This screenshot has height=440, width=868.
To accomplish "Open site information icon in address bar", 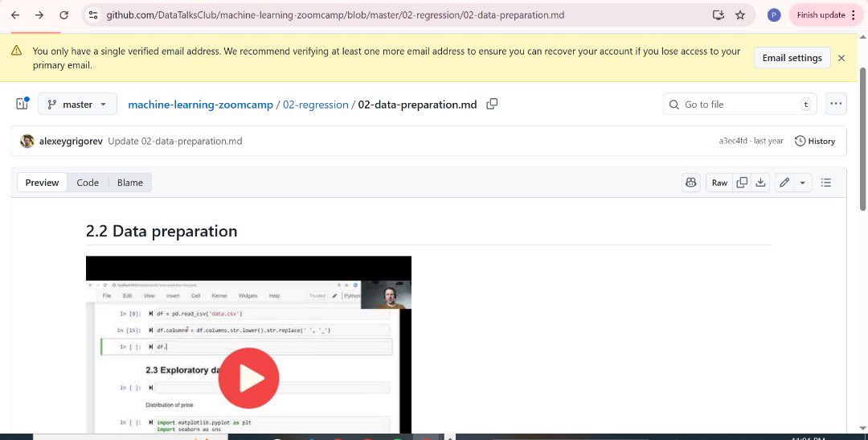I will coord(93,15).
